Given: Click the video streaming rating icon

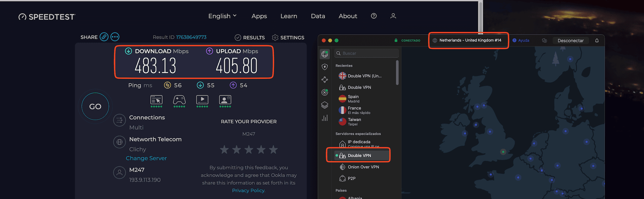Looking at the screenshot, I should click(202, 100).
